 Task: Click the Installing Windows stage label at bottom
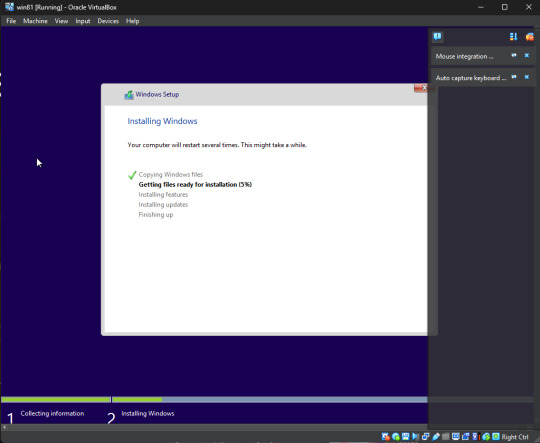pos(148,413)
